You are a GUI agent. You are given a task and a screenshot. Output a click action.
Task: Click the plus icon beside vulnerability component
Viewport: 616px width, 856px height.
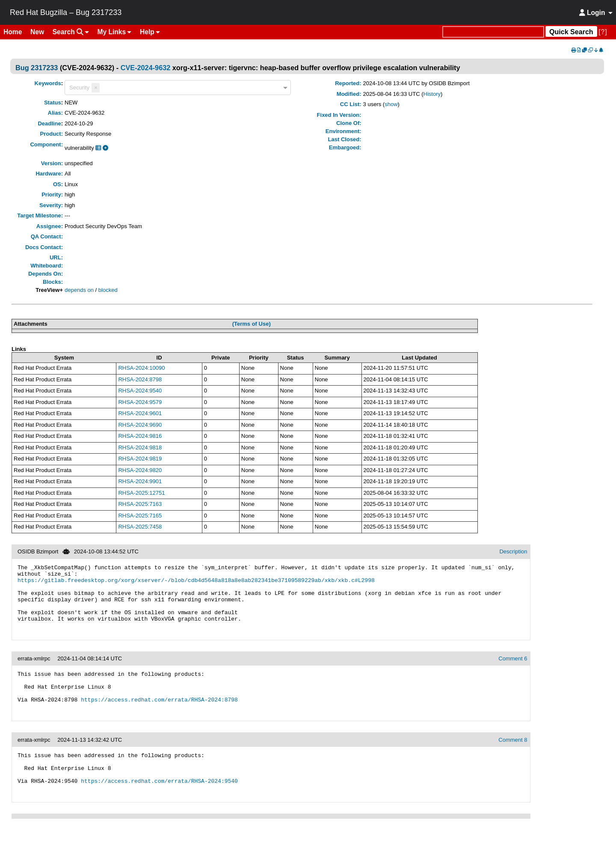pyautogui.click(x=105, y=148)
